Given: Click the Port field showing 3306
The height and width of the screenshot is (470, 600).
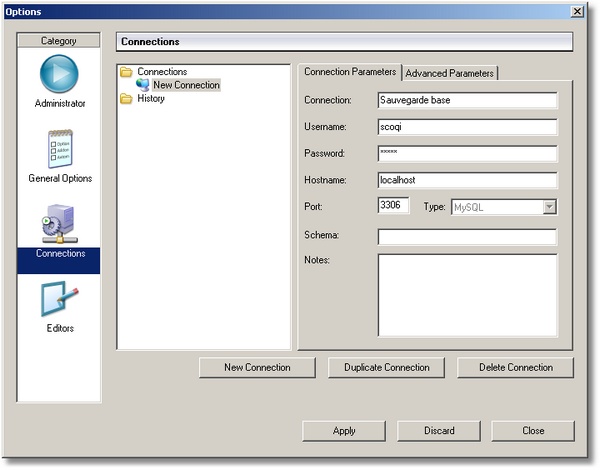Looking at the screenshot, I should (x=393, y=206).
